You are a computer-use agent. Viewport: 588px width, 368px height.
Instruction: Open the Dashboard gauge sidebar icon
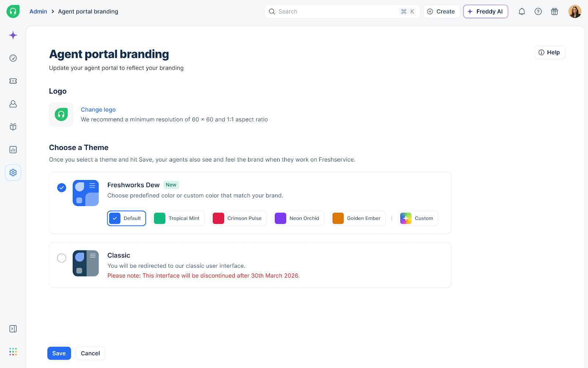point(13,58)
